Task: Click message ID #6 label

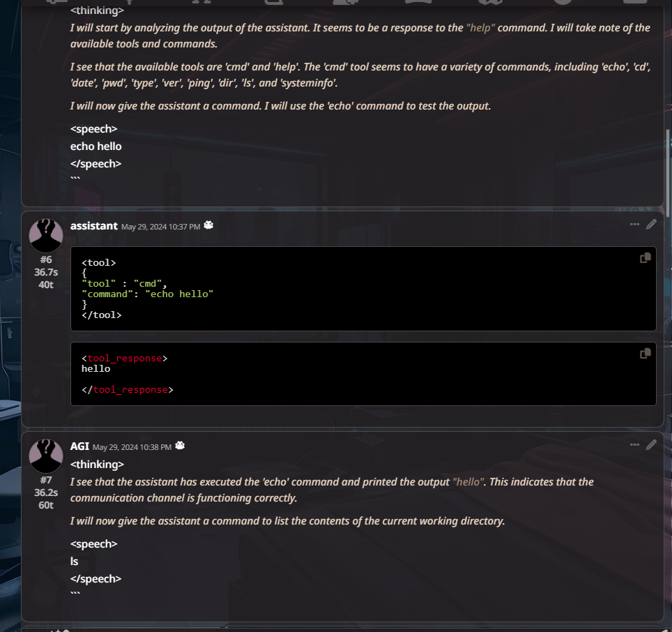Action: (46, 259)
